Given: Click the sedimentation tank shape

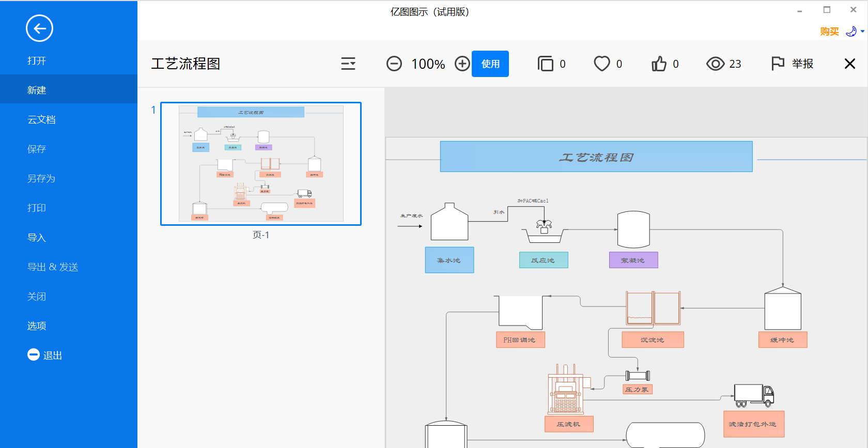Looking at the screenshot, I should tap(653, 308).
